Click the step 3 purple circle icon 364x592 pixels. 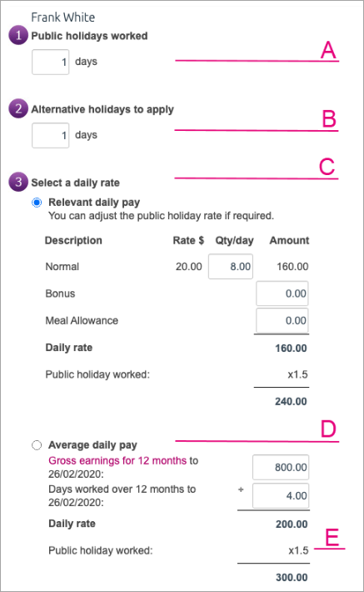click(x=18, y=182)
